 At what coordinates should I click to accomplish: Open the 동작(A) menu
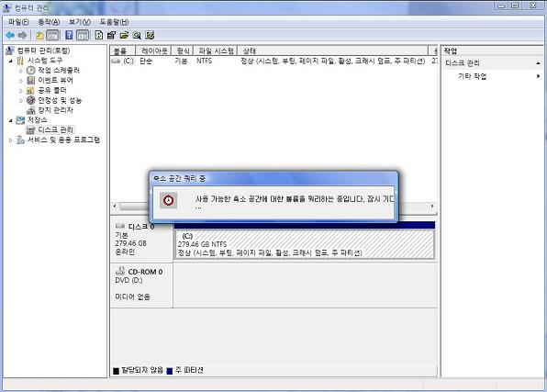click(x=49, y=22)
